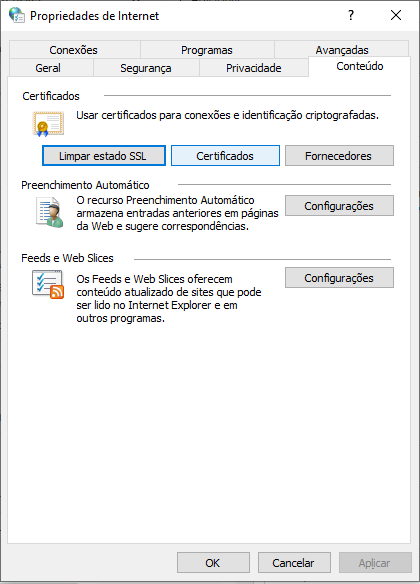Click the certificate icon under Certificados
420x584 pixels.
coord(48,124)
